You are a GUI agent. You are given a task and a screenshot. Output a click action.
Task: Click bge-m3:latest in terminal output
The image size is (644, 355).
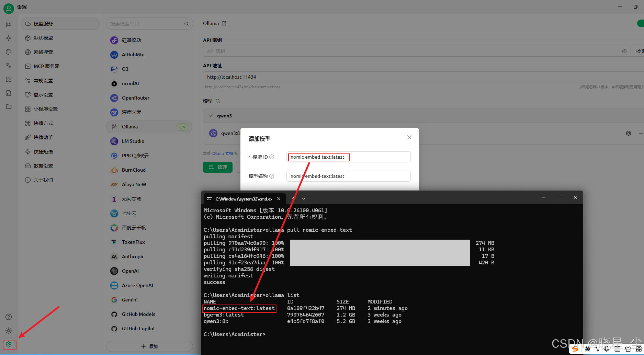(224, 315)
